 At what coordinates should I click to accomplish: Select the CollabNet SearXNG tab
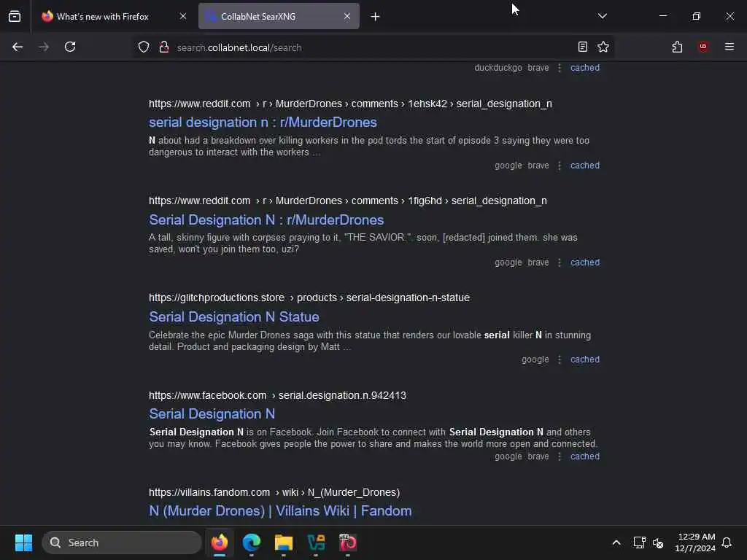click(279, 16)
